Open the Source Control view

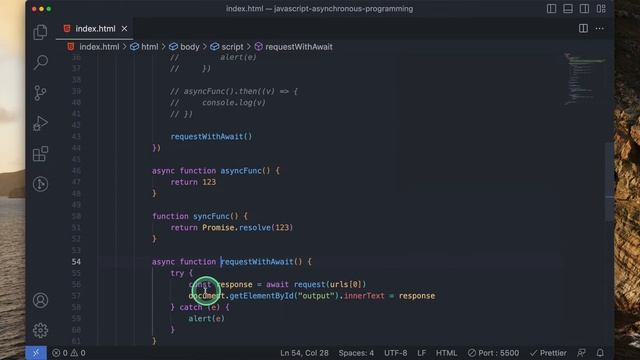pyautogui.click(x=40, y=93)
